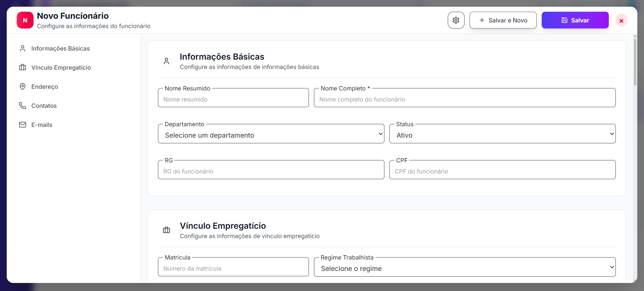Open the settings gear icon

pos(456,20)
